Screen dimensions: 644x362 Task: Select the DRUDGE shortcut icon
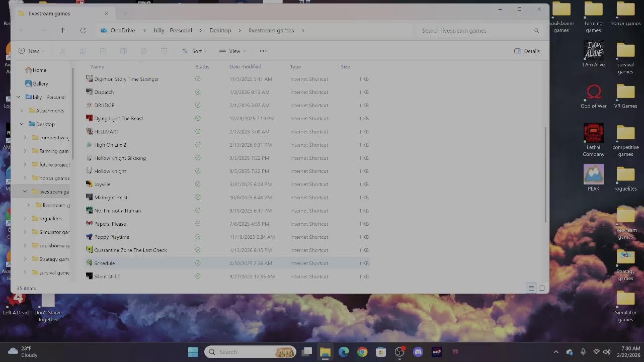tap(89, 105)
